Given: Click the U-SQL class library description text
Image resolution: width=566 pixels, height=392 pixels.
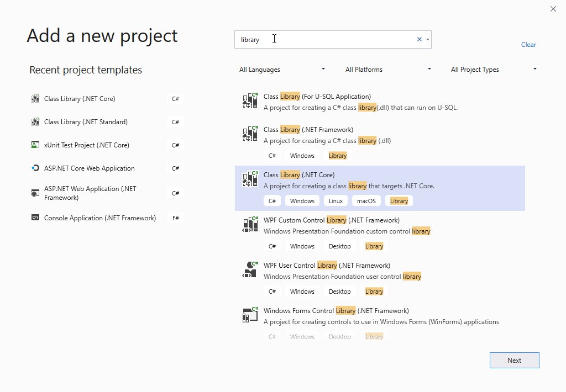Looking at the screenshot, I should click(360, 108).
